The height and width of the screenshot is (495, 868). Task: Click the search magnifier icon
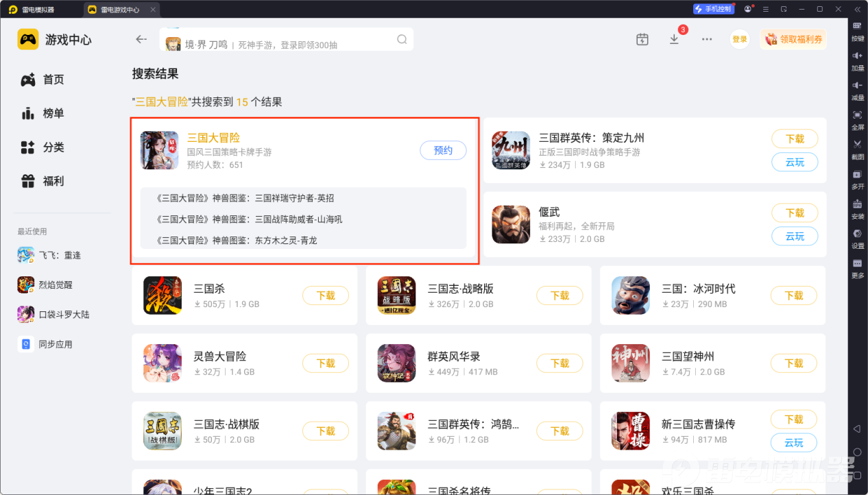coord(402,39)
